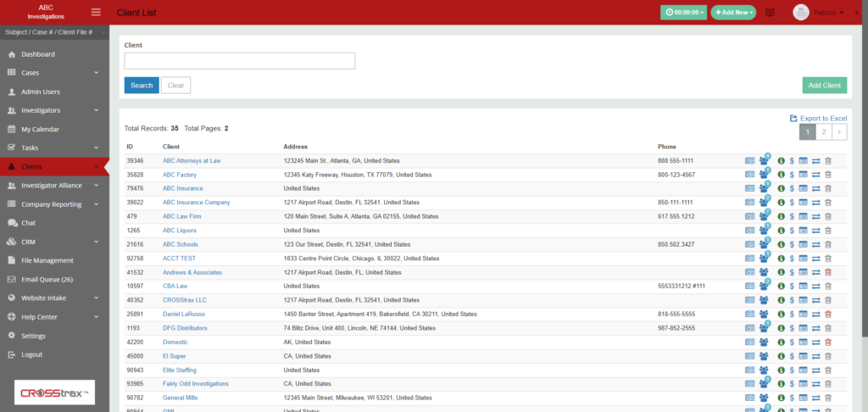Viewport: 868px width, 412px height.
Task: Open client card icon for ABC Insurance Company
Action: [x=749, y=203]
